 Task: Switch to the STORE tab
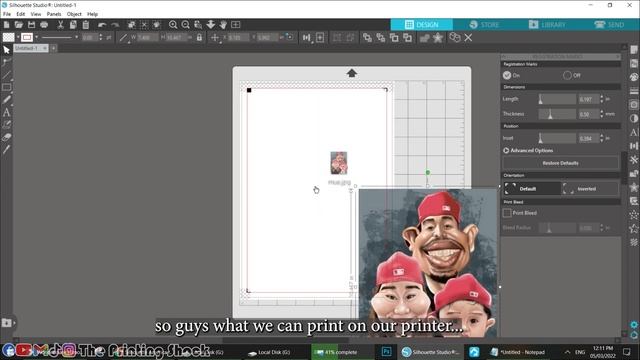(x=484, y=24)
